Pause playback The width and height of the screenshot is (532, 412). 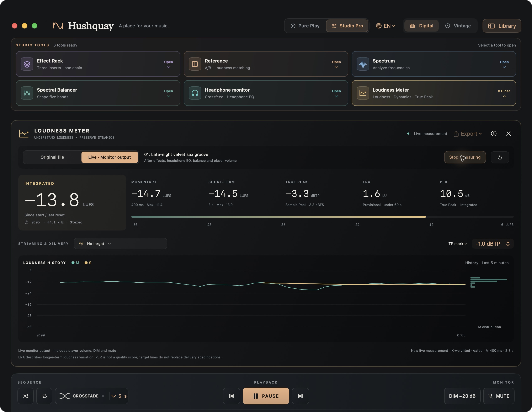266,396
